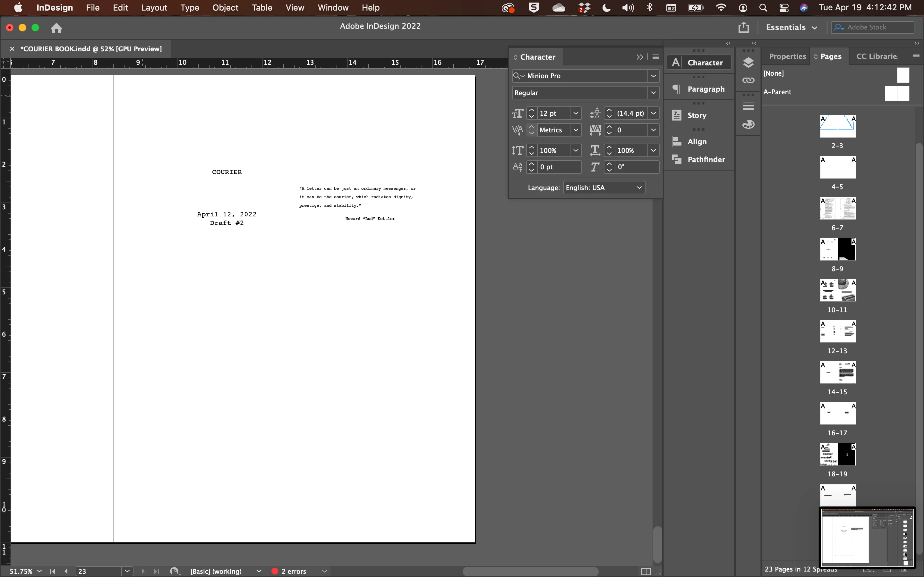Toggle macOS Do Not Disturb moon
Viewport: 924px width, 577px height.
tap(606, 8)
